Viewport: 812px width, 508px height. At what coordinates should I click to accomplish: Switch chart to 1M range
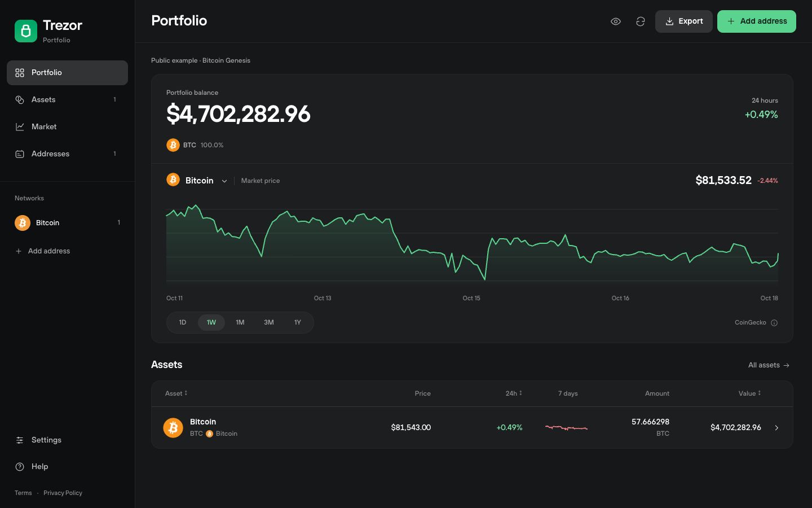click(240, 322)
